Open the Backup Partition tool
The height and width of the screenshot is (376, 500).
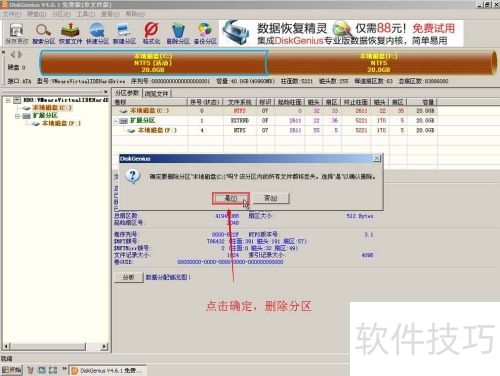[205, 34]
